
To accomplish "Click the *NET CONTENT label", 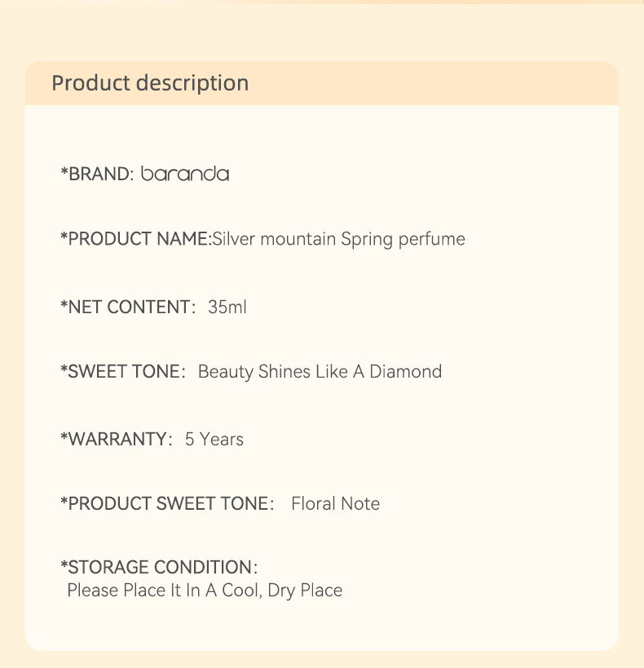I will 126,307.
